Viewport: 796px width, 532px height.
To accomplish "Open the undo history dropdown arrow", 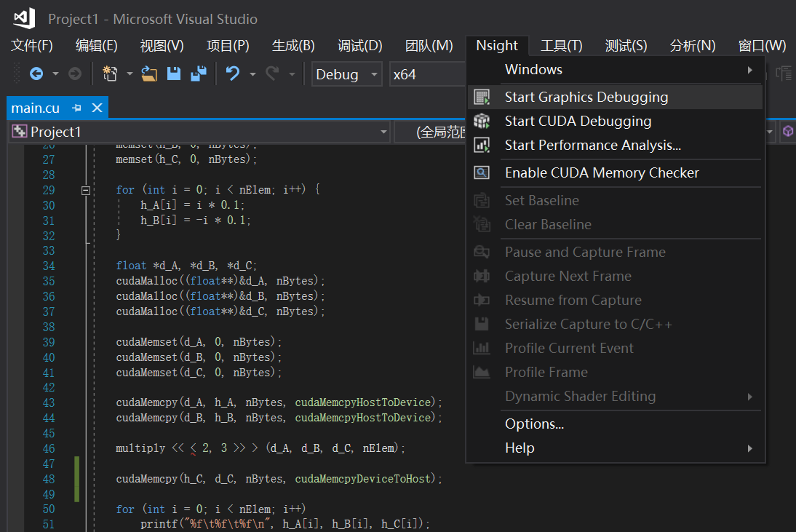I will click(x=252, y=74).
